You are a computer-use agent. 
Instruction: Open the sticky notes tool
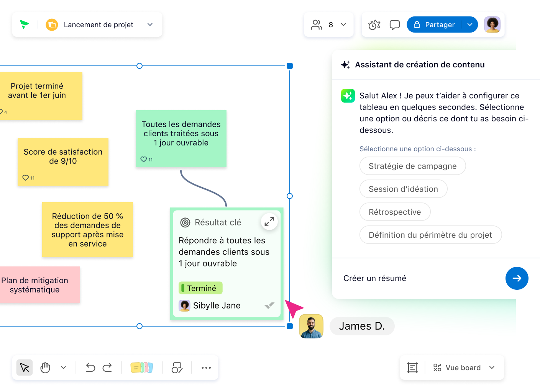tap(142, 368)
